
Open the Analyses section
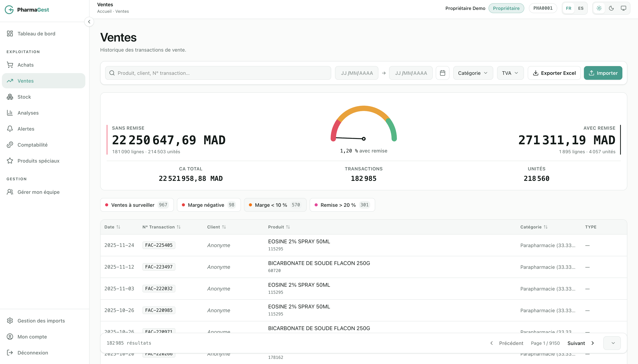point(43,113)
